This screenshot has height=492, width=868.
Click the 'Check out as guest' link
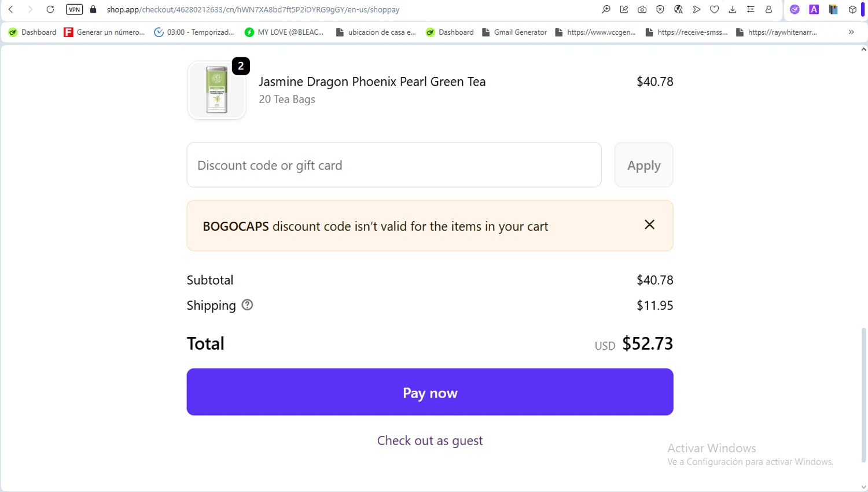(x=430, y=440)
